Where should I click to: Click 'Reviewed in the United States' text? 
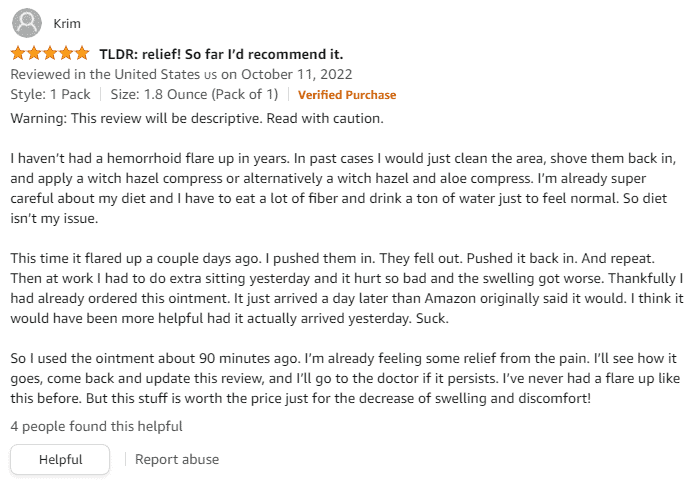coord(114,74)
